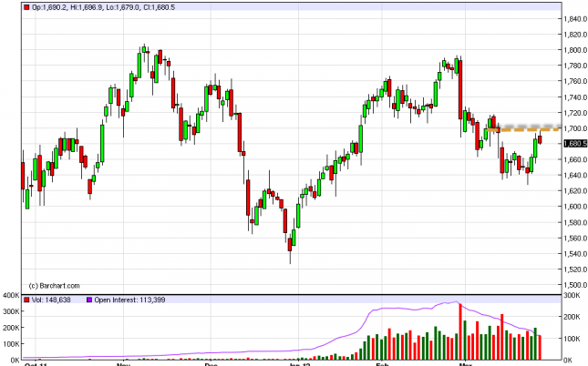588x366 pixels.
Task: Select the 'Open Interest: 113,399' legend text
Action: click(129, 300)
